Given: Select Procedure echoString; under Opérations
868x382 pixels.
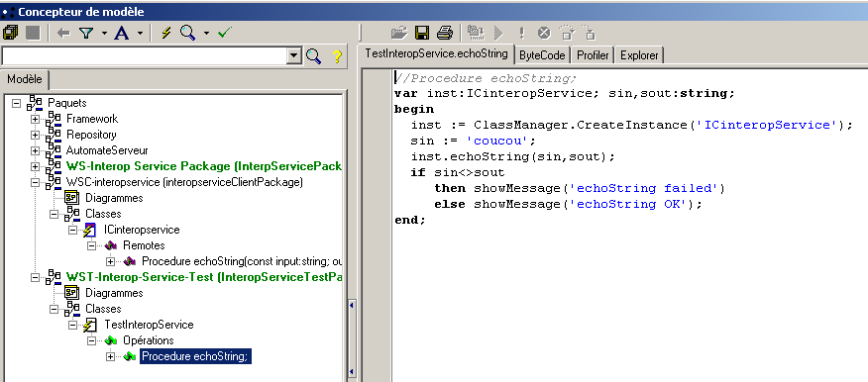Looking at the screenshot, I should [195, 356].
